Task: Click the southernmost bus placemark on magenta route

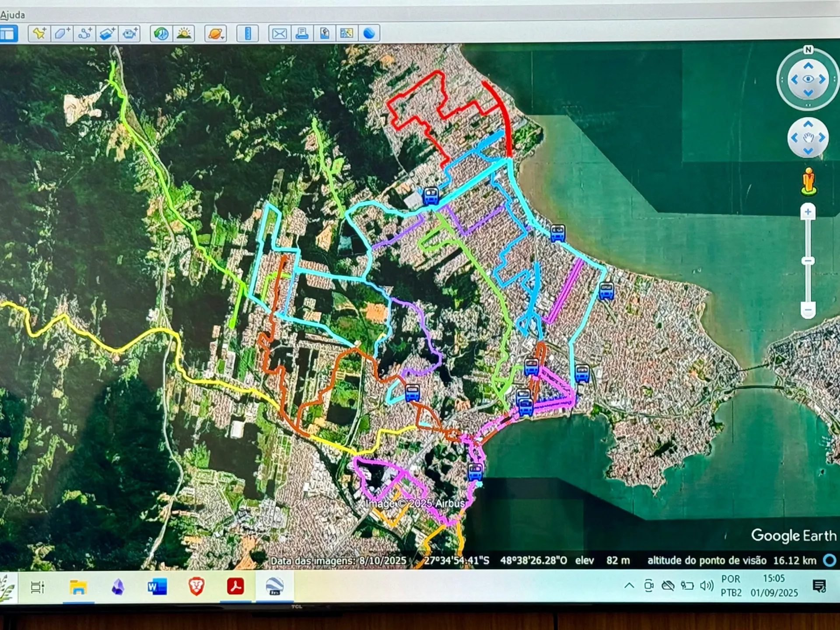Action: [x=475, y=472]
